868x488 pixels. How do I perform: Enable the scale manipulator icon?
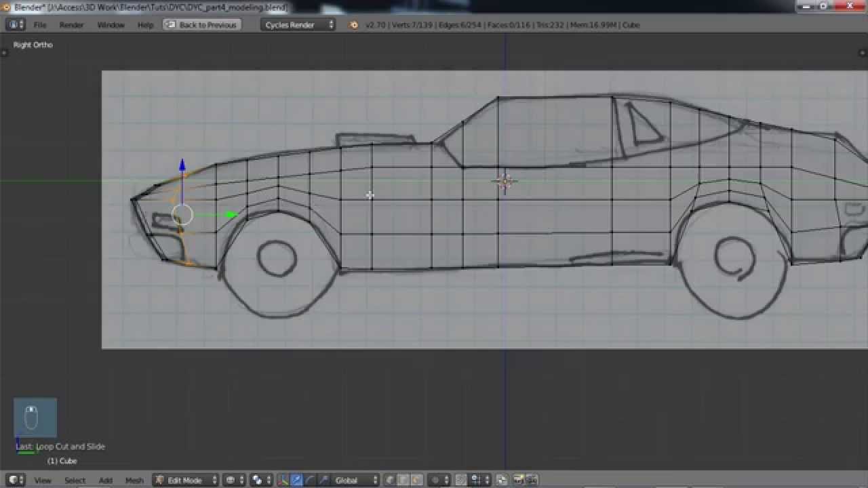pyautogui.click(x=323, y=480)
